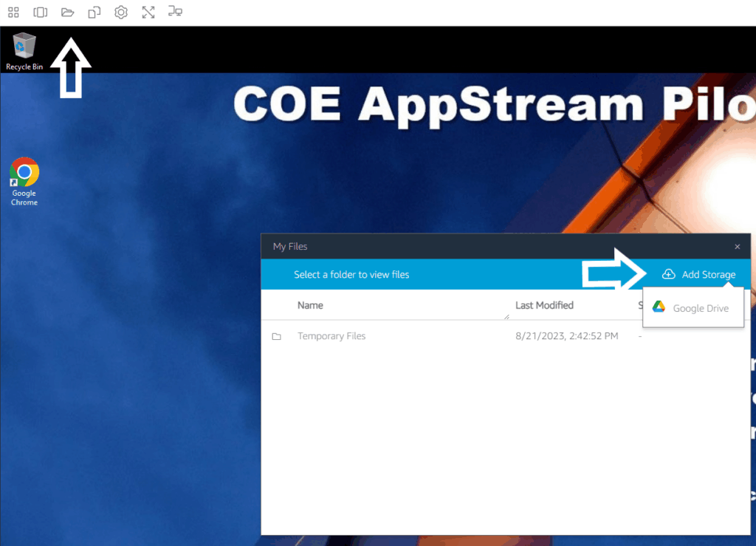Click the Dual monitor toolbar icon

click(175, 12)
